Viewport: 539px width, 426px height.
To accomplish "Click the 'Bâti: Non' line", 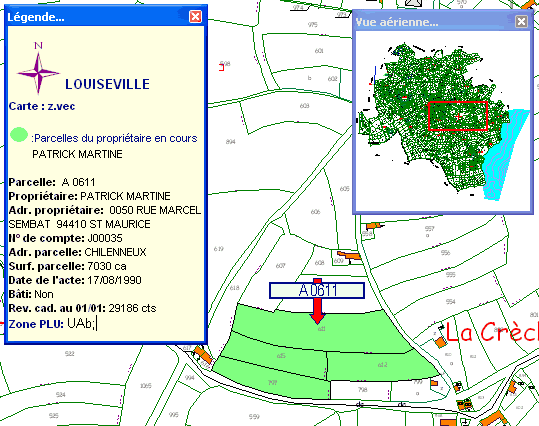I will pos(31,294).
